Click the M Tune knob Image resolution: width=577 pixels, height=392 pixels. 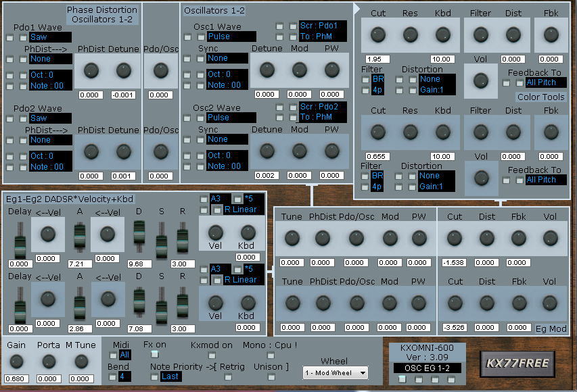[x=81, y=362]
